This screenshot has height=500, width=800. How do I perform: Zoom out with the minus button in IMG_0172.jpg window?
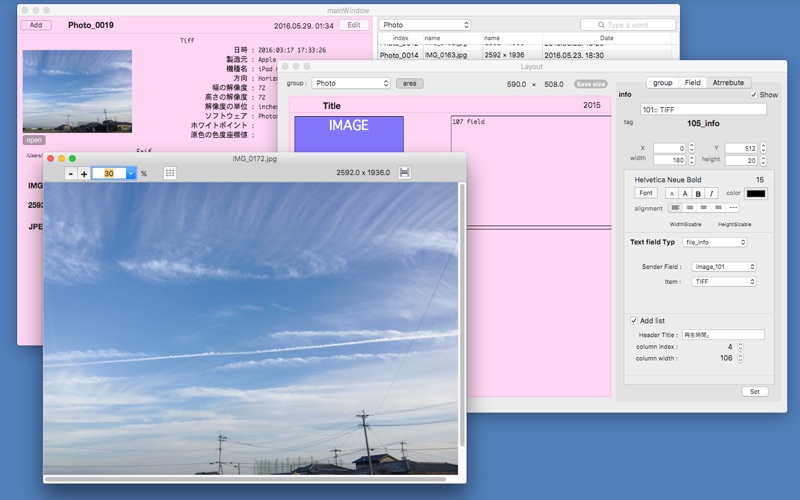coord(71,174)
